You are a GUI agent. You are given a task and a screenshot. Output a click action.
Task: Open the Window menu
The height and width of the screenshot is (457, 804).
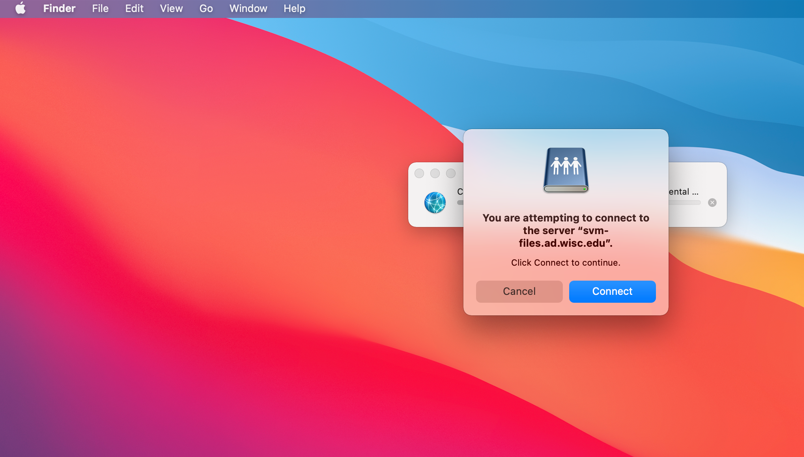click(248, 9)
